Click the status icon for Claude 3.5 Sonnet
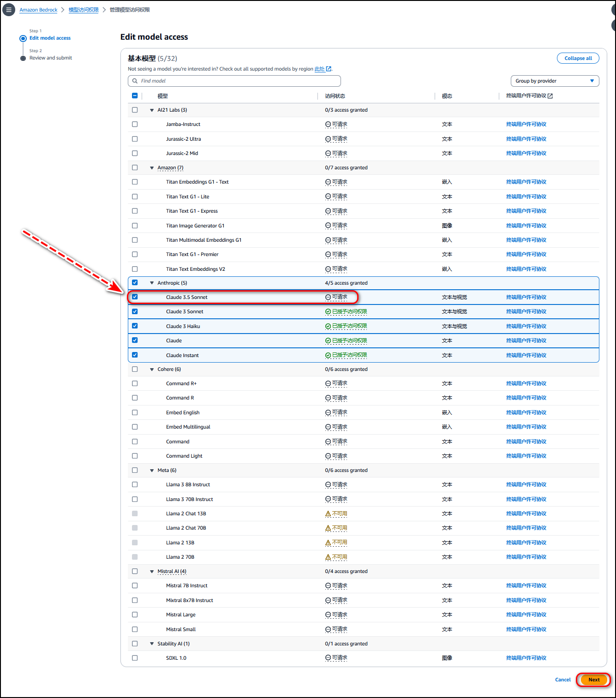This screenshot has height=698, width=616. [x=328, y=297]
